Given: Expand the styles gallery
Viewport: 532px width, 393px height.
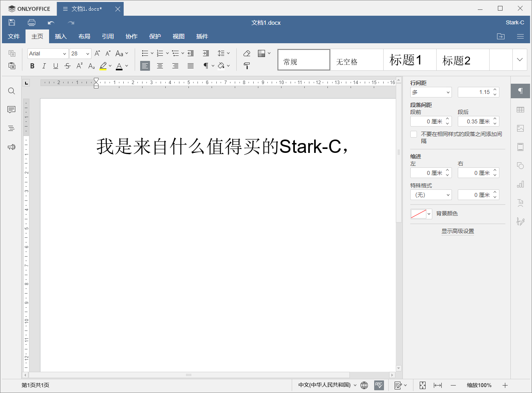Looking at the screenshot, I should [x=520, y=60].
